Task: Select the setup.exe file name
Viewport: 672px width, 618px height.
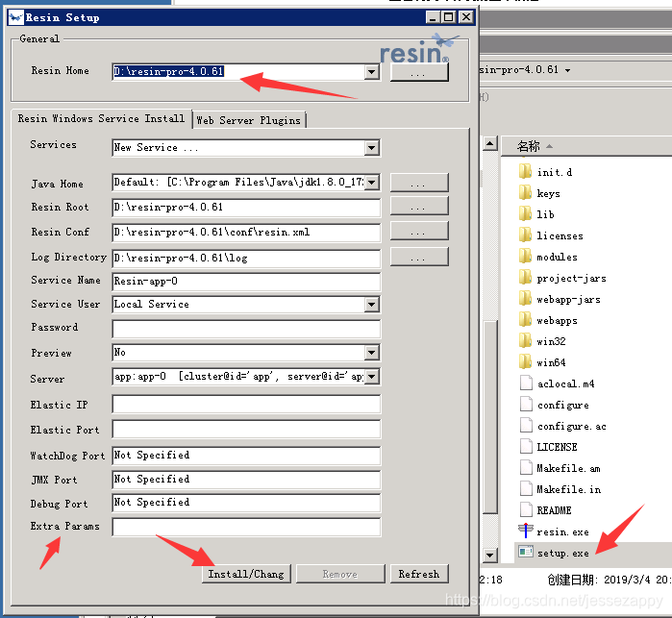Action: point(563,553)
